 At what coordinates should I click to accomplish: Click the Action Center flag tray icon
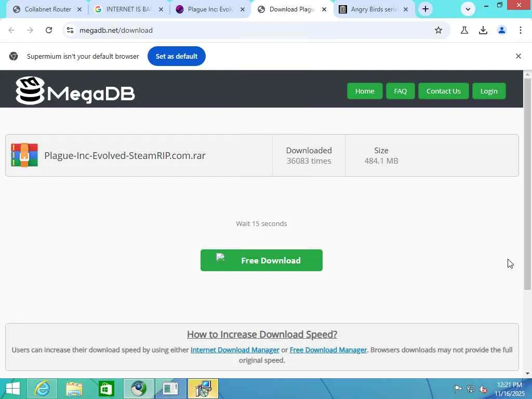pos(458,389)
